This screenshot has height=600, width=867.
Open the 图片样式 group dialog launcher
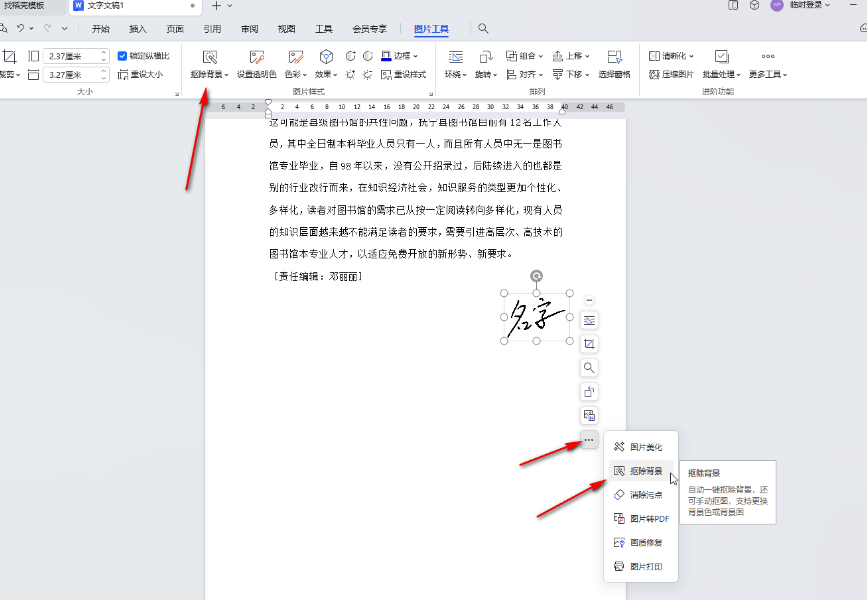pyautogui.click(x=431, y=93)
